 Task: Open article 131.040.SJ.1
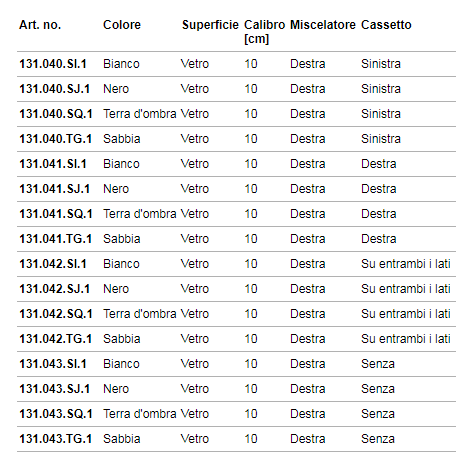coord(54,89)
